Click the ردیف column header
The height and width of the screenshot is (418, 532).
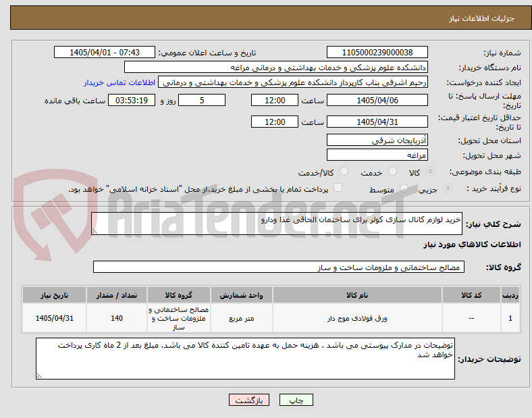[x=510, y=295]
